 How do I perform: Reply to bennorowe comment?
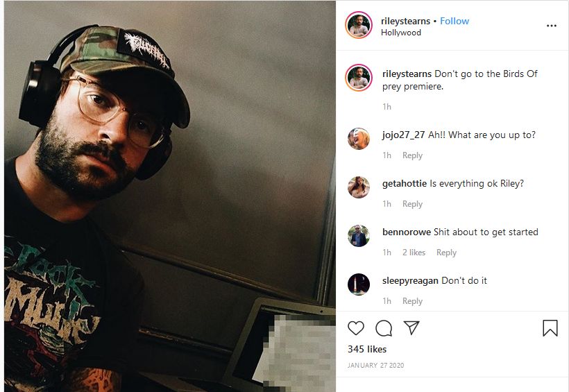point(446,253)
